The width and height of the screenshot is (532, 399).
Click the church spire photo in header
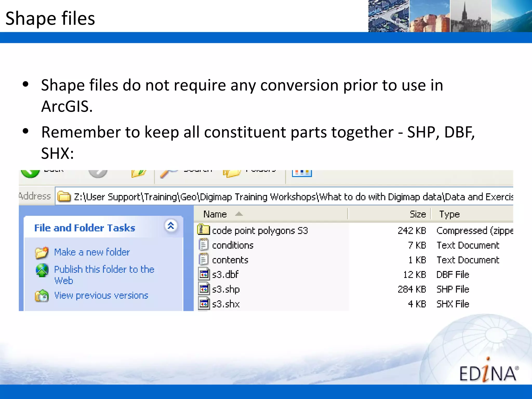point(470,16)
